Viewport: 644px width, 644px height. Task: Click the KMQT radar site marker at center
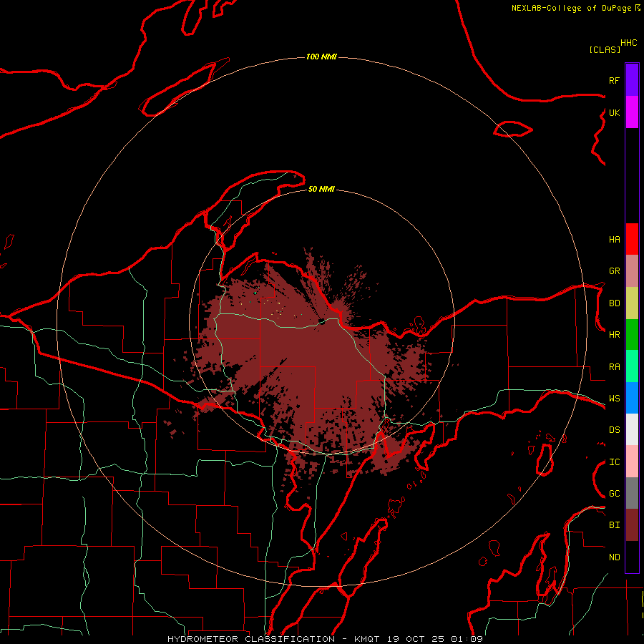tap(321, 321)
